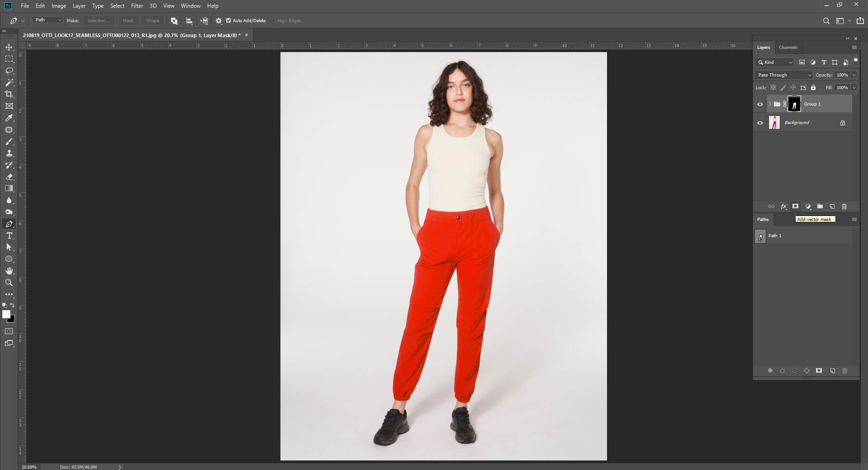
Task: Select Path 1 in the Paths panel
Action: pos(775,236)
